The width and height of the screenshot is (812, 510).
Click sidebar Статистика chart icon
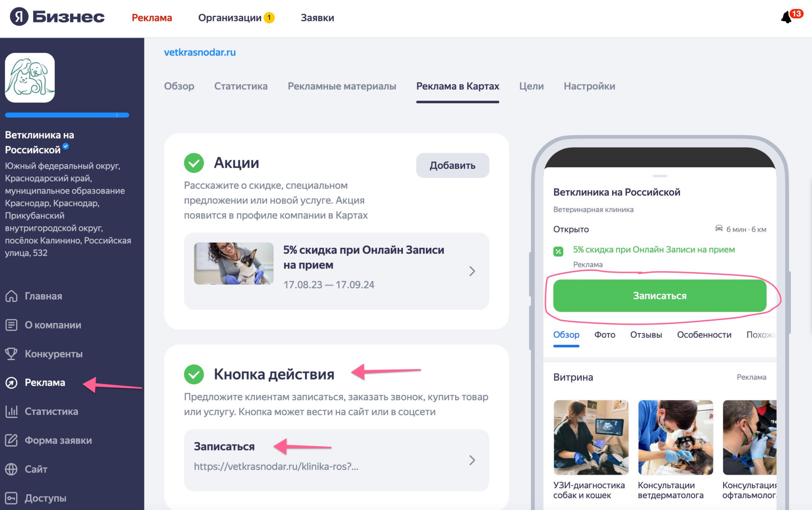click(x=11, y=411)
